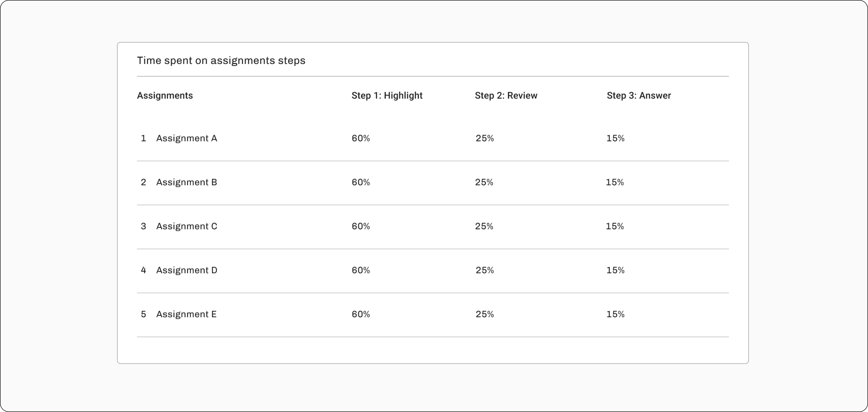Click Assignment E's 25% Review value

(x=485, y=314)
